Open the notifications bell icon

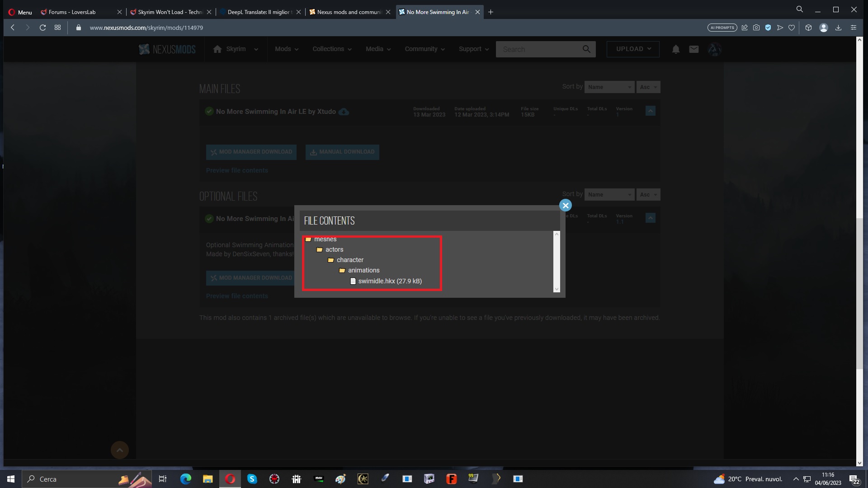pyautogui.click(x=675, y=49)
